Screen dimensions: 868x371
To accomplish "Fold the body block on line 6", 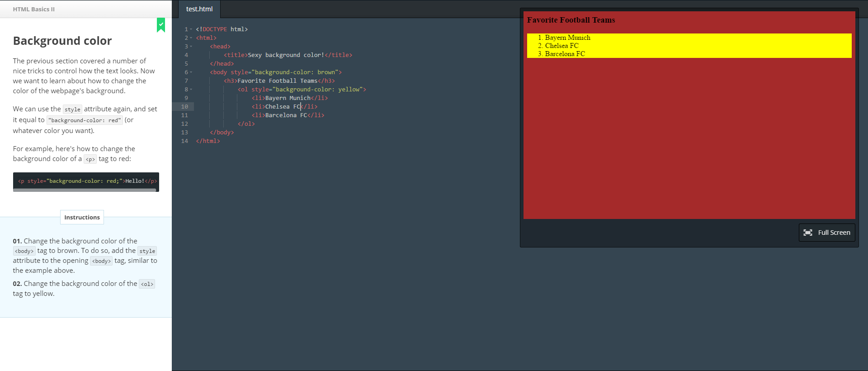I will tap(191, 72).
